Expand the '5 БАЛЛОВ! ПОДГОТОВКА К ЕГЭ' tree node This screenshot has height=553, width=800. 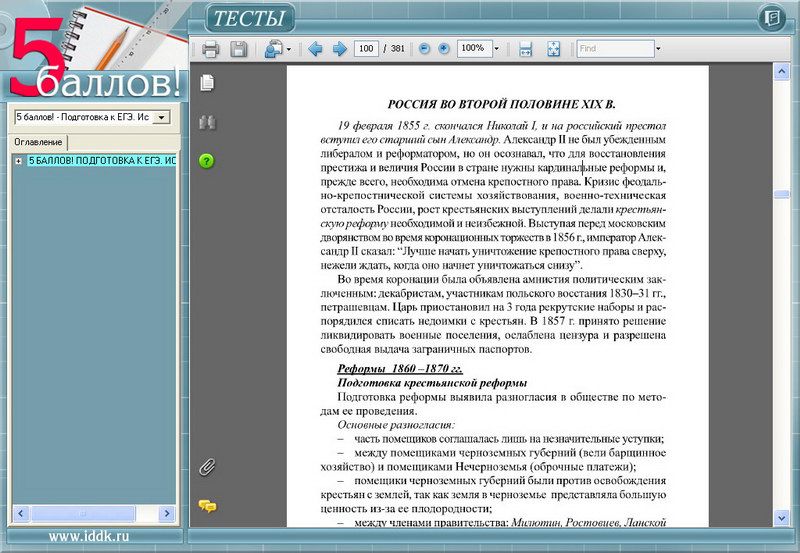(x=18, y=160)
